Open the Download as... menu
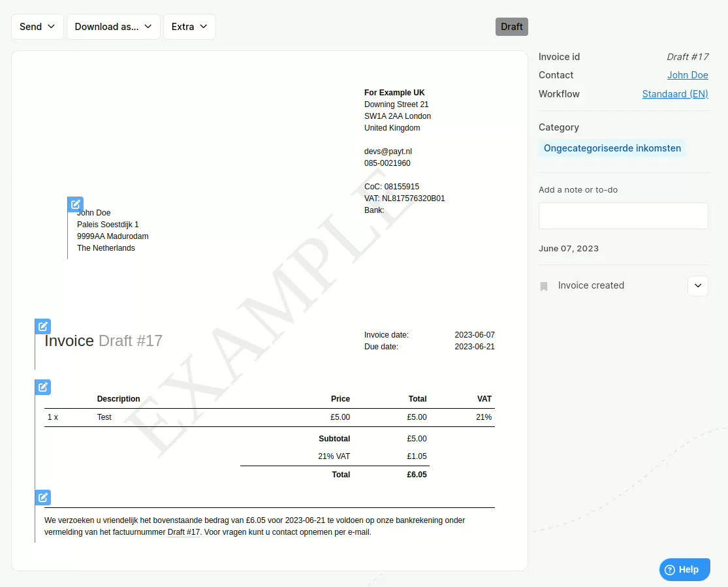Image resolution: width=728 pixels, height=587 pixels. 113,27
